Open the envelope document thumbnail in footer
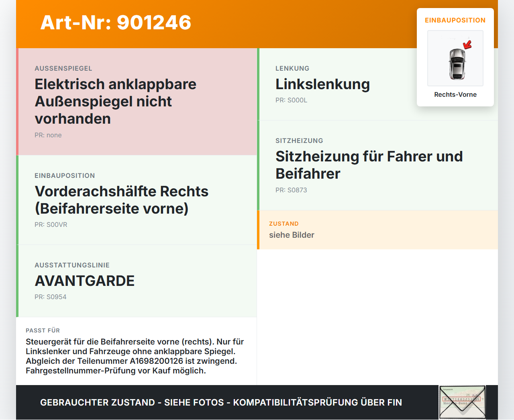514x420 pixels. [463, 402]
